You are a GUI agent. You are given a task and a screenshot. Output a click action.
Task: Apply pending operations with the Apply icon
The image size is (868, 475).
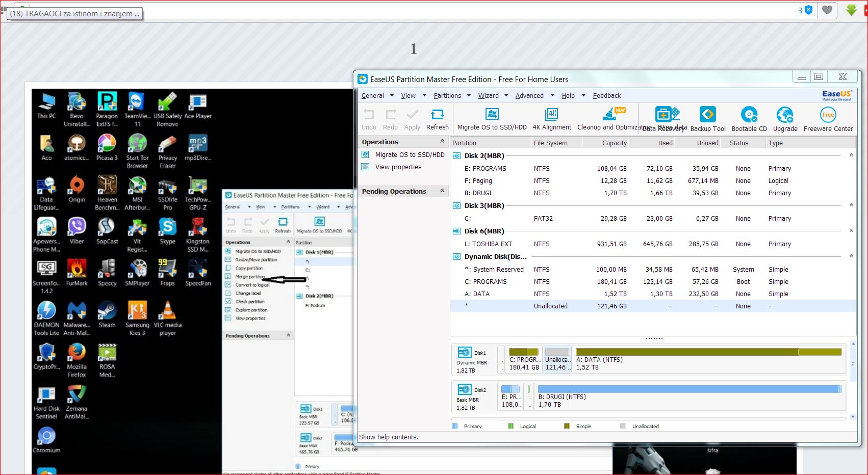(412, 115)
